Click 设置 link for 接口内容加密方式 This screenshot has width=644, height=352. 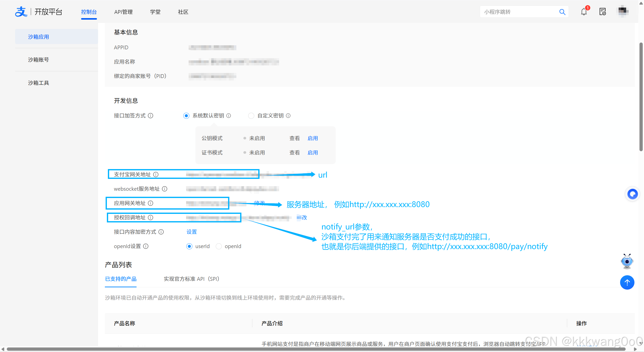192,232
